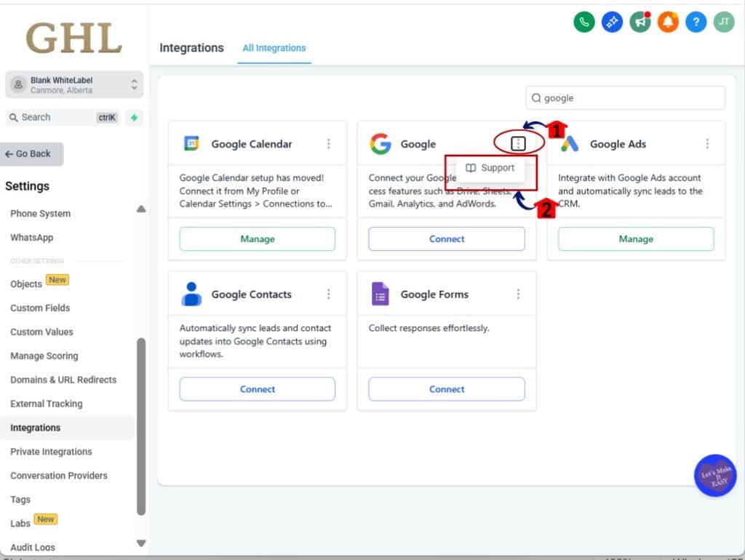Click the Google Forms card title
This screenshot has width=745, height=560.
pyautogui.click(x=434, y=295)
